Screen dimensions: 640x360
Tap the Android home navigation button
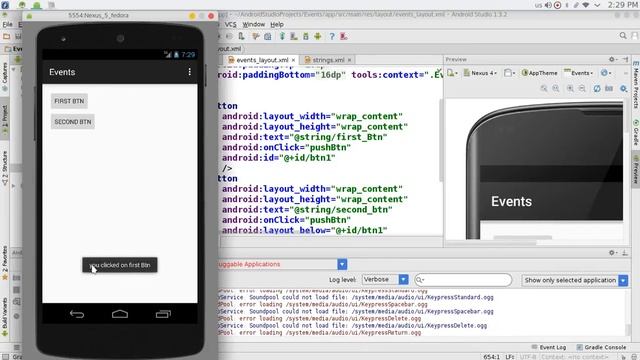coord(120,314)
